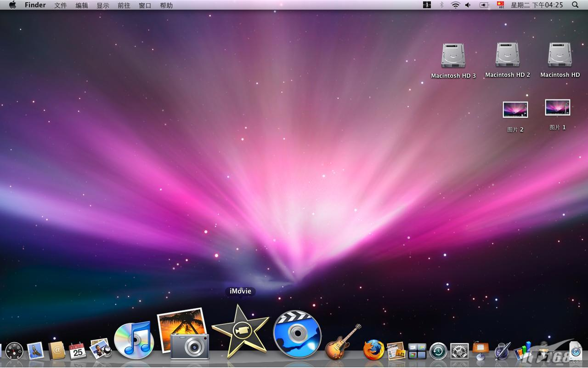This screenshot has height=368, width=588.
Task: Open the 前往 menu
Action: coord(124,6)
